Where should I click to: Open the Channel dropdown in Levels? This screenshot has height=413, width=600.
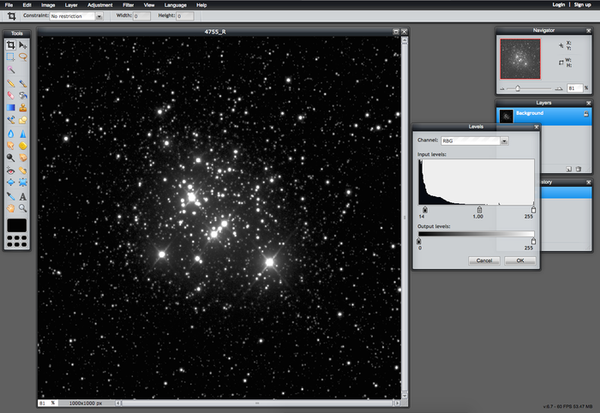(476, 141)
